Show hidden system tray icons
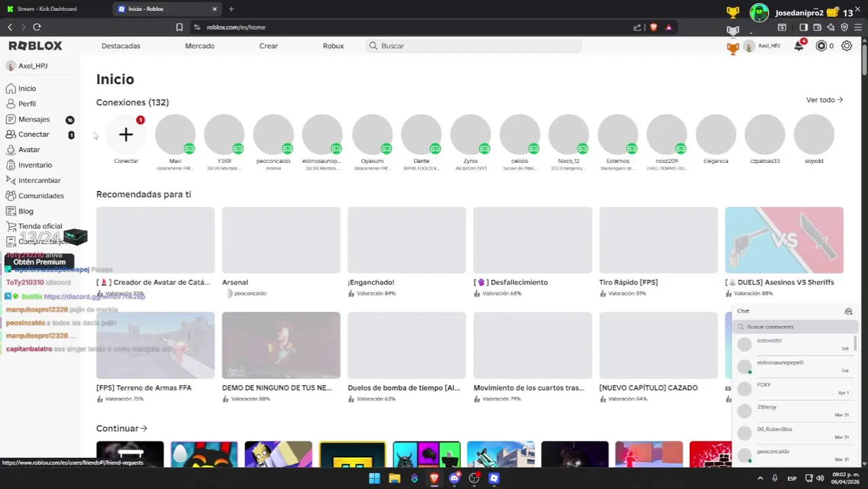Image resolution: width=868 pixels, height=489 pixels. (x=759, y=478)
